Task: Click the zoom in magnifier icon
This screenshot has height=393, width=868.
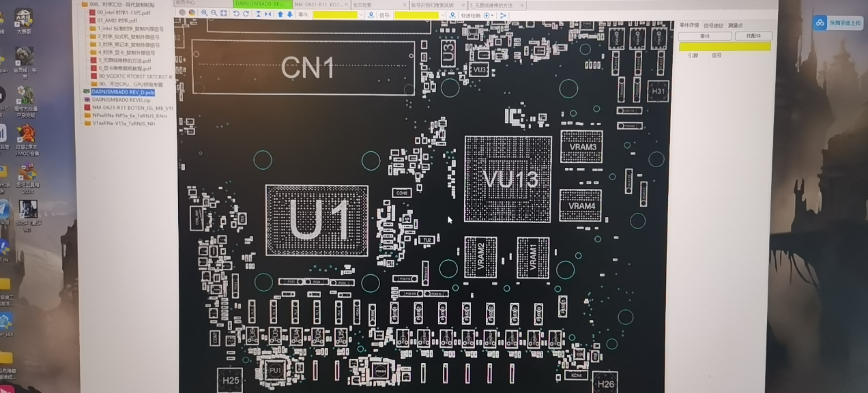Action: tap(204, 13)
